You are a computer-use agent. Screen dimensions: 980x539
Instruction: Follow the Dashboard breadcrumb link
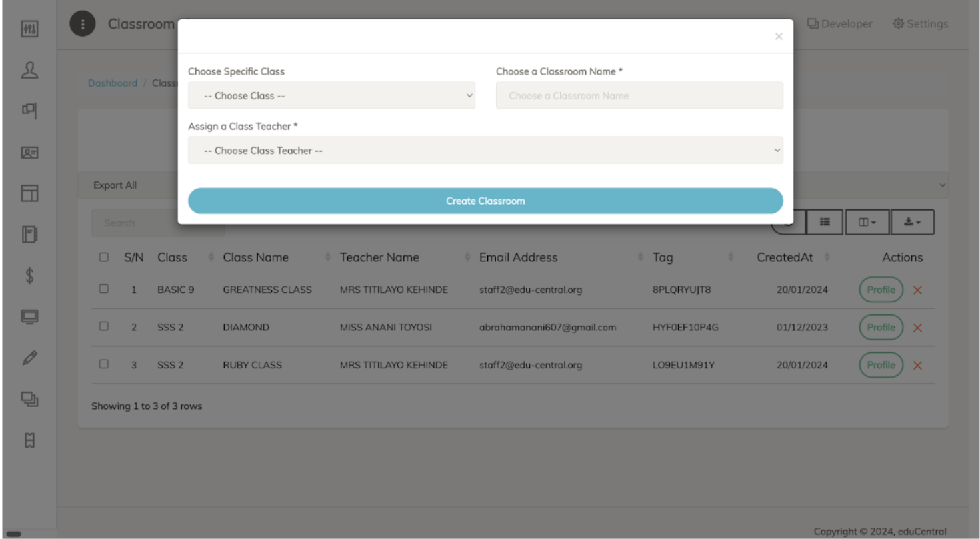(112, 83)
